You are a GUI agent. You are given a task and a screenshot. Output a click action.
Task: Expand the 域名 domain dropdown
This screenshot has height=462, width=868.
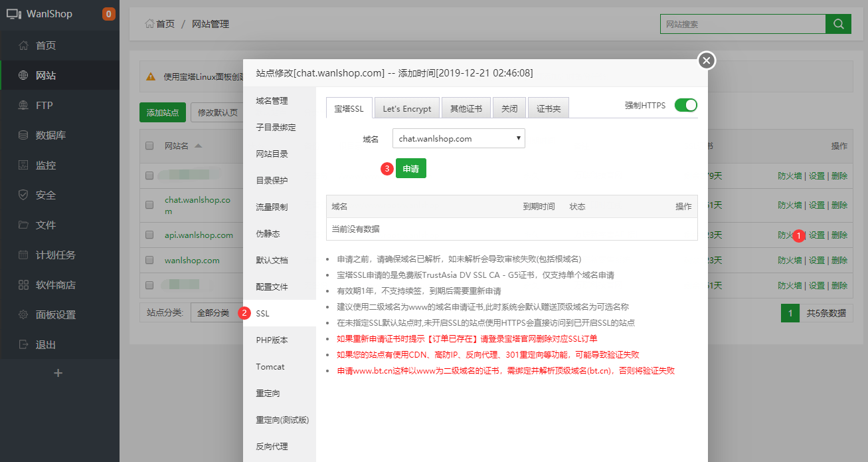point(458,138)
